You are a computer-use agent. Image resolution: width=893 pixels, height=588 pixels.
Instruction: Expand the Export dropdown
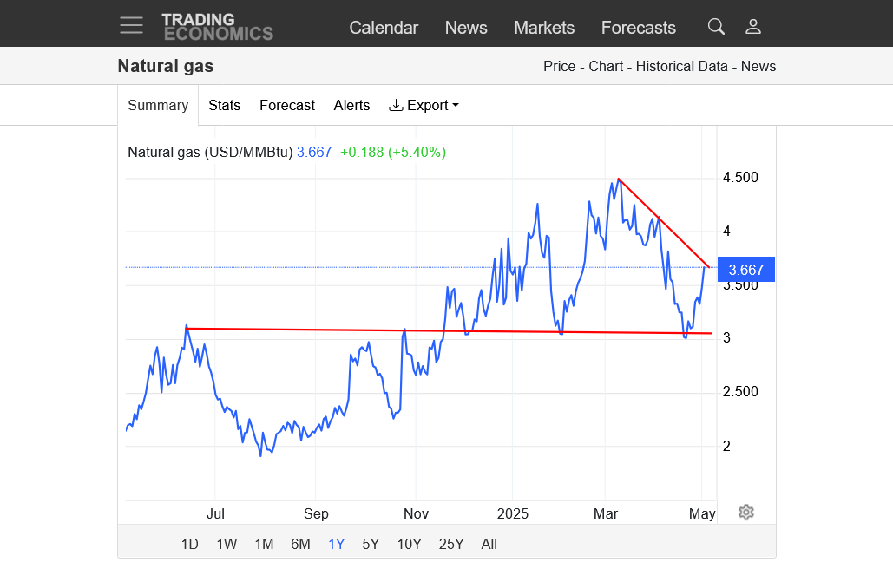tap(424, 105)
